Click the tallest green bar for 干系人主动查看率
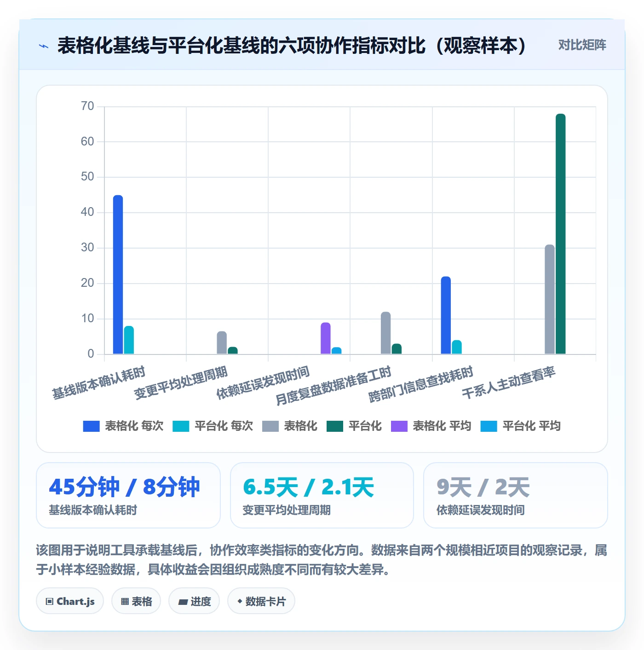644x650 pixels. pyautogui.click(x=561, y=234)
